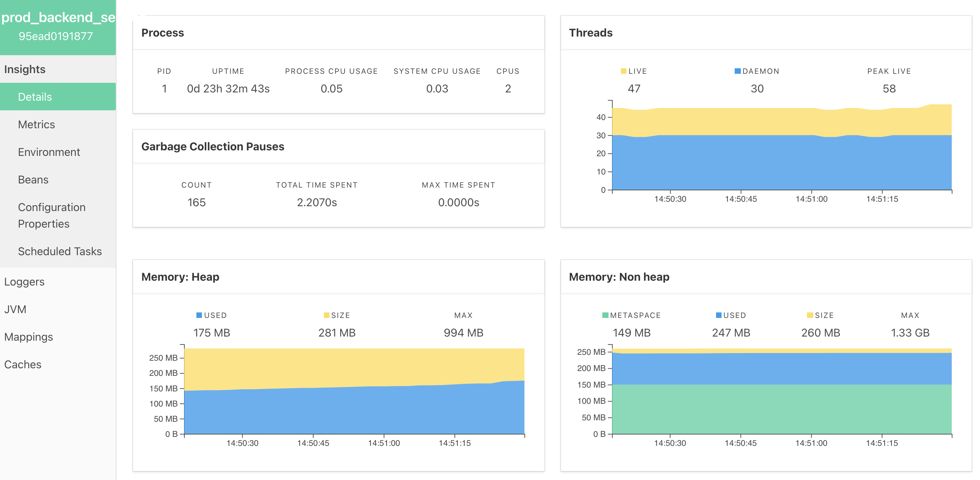Click the 14:51:00 marker on Threads chart
This screenshot has height=480, width=980.
(x=811, y=199)
